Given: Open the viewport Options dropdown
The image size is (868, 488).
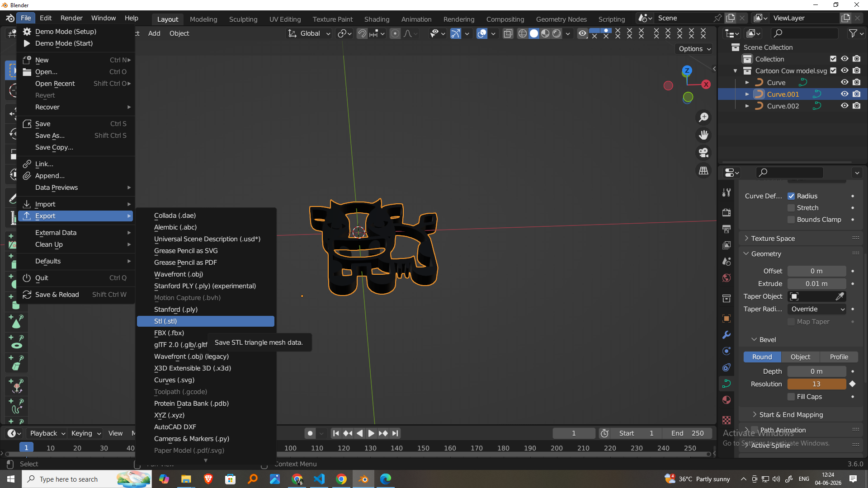Looking at the screenshot, I should (x=694, y=49).
